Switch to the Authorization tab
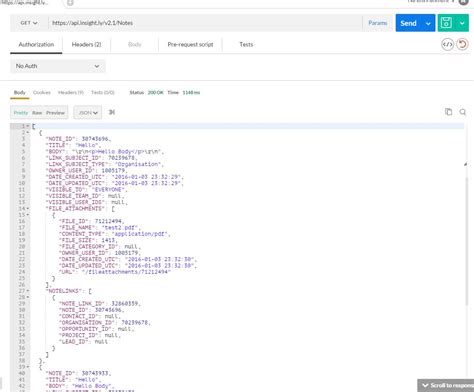Image resolution: width=474 pixels, height=392 pixels. tap(36, 44)
